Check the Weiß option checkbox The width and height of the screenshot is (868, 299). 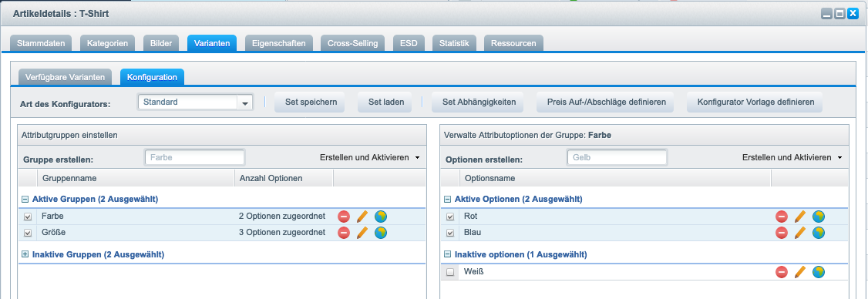pyautogui.click(x=450, y=272)
